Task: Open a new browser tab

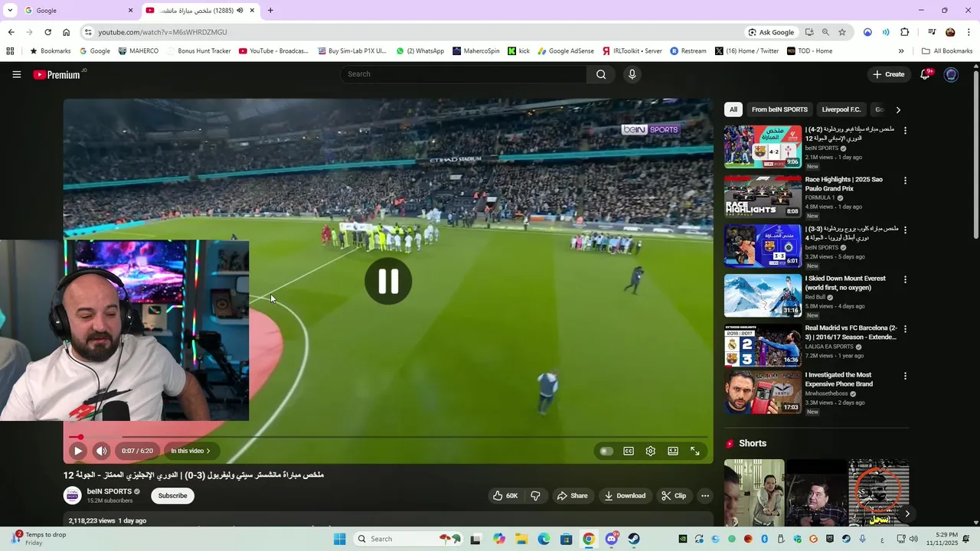Action: [x=270, y=11]
